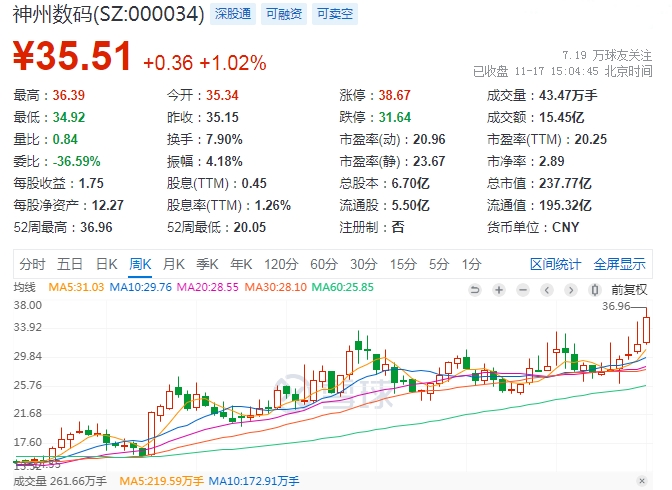
Task: Click 成交额 value 15.45亿
Action: (561, 117)
